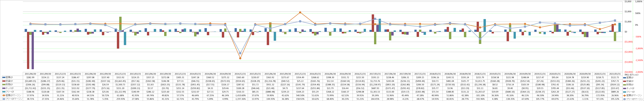644x101 pixels.
Task: Click the -592.96% フリーCFマージン cell
Action: (x=480, y=99)
